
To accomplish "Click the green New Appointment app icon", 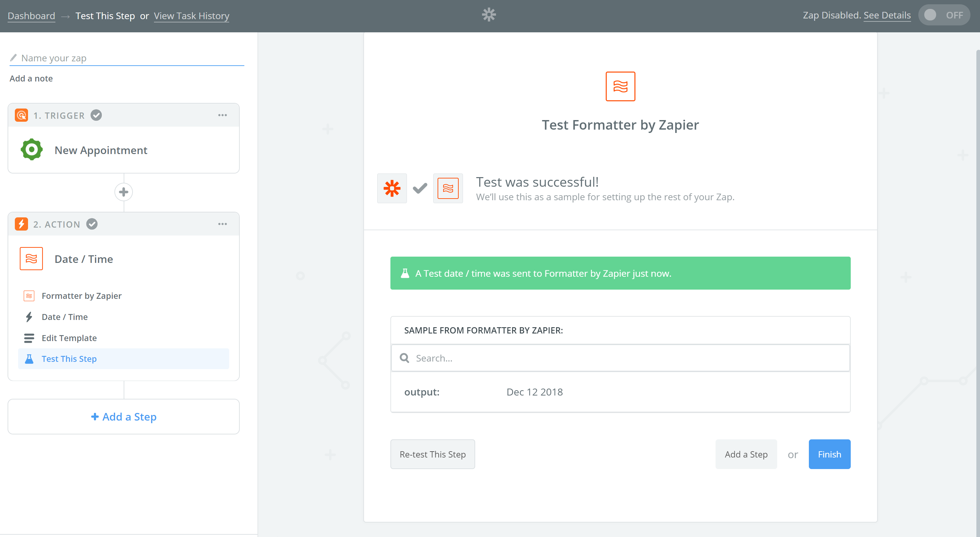I will tap(32, 150).
